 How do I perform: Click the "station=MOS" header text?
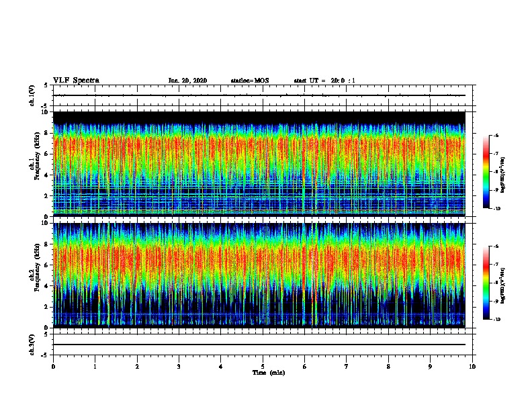coord(250,81)
